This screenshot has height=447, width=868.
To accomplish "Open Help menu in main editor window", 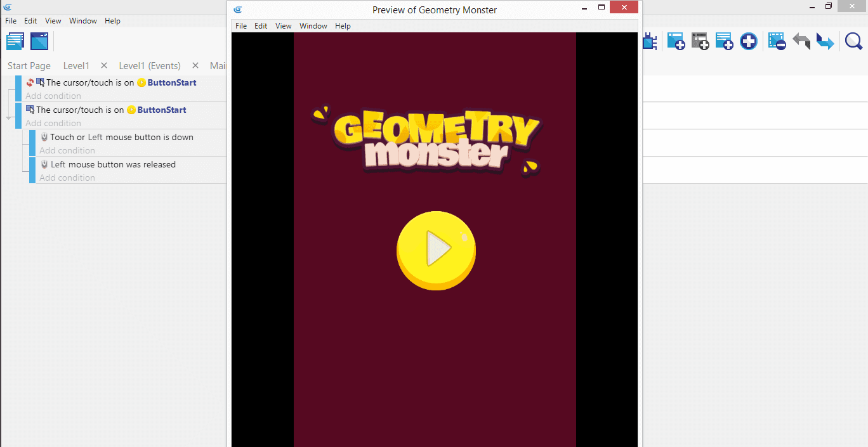I will tap(112, 21).
